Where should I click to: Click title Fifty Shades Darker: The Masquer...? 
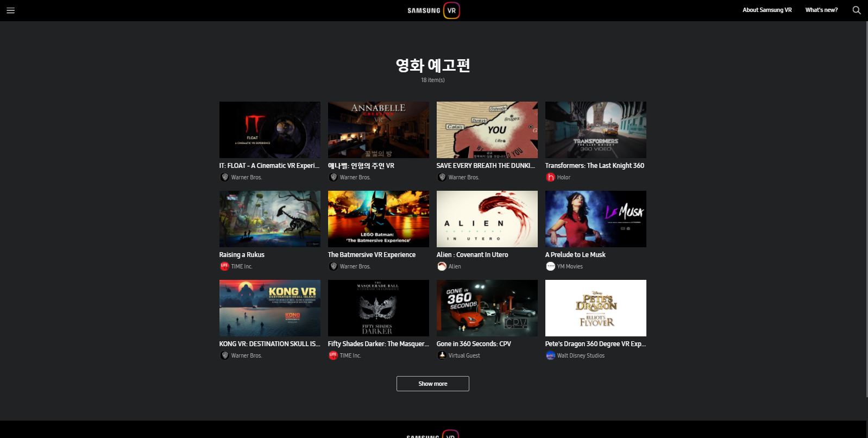pyautogui.click(x=378, y=344)
